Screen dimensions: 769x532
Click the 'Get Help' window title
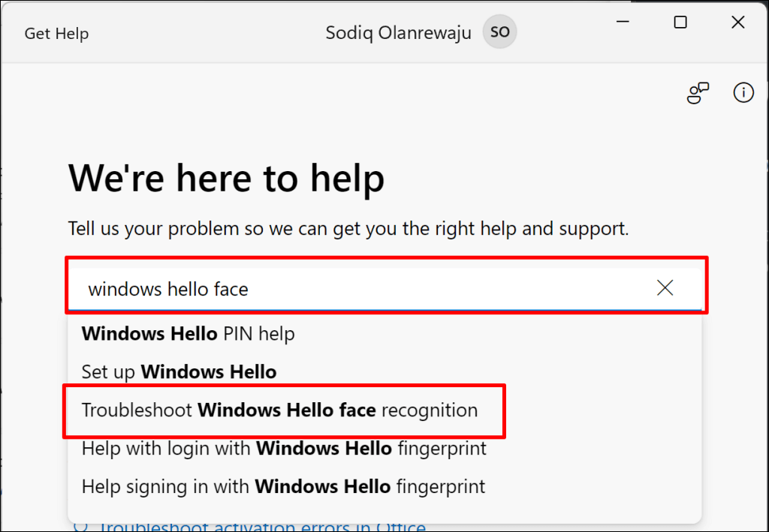56,34
